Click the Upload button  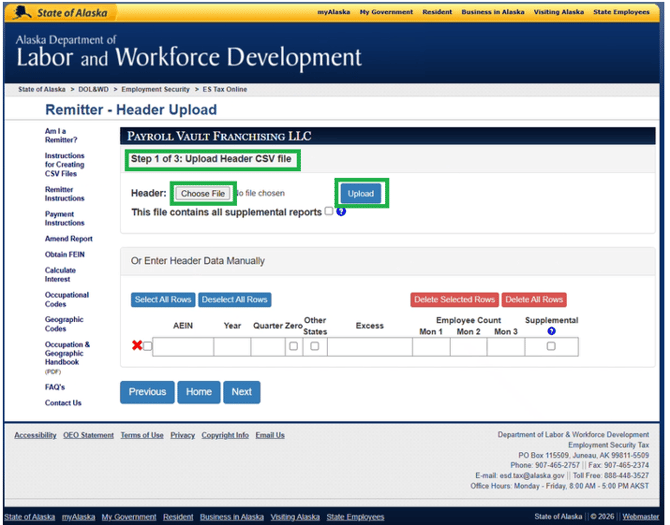point(361,194)
